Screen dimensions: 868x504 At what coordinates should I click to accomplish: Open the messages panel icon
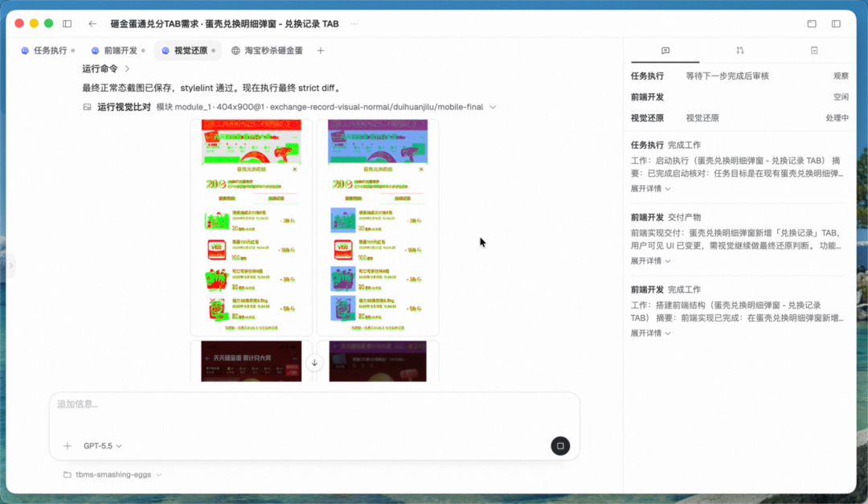665,51
